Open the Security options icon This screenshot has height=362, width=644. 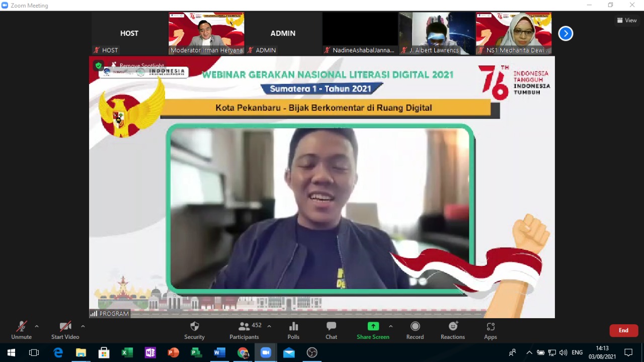tap(194, 330)
